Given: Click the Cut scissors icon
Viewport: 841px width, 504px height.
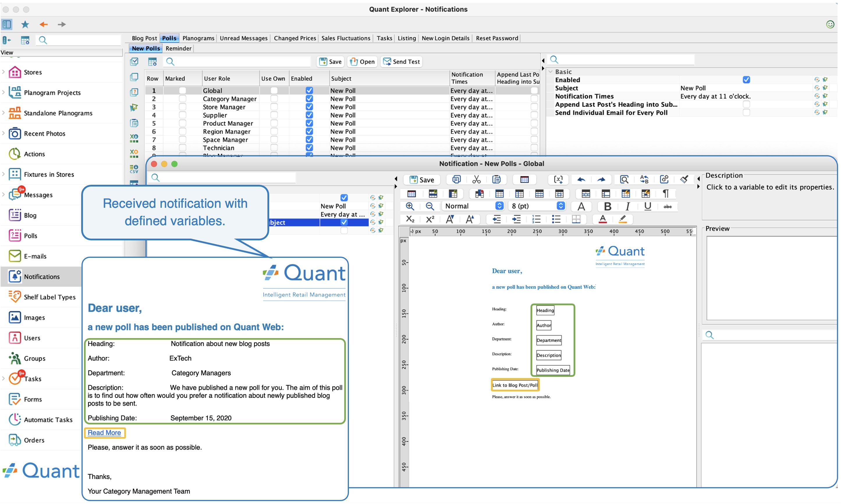Looking at the screenshot, I should [x=476, y=180].
